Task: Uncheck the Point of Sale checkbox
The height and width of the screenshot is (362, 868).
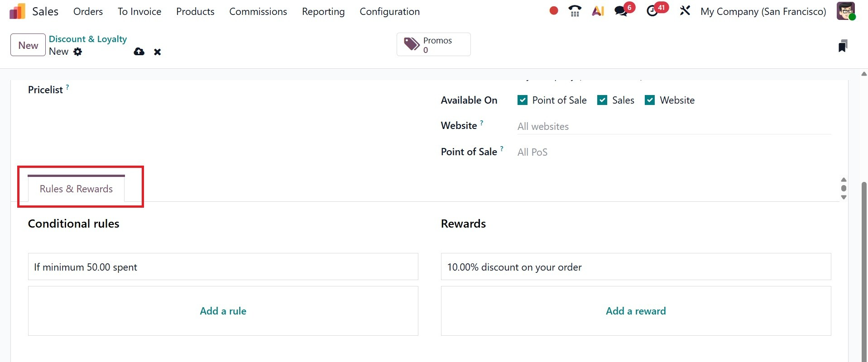Action: [x=523, y=100]
